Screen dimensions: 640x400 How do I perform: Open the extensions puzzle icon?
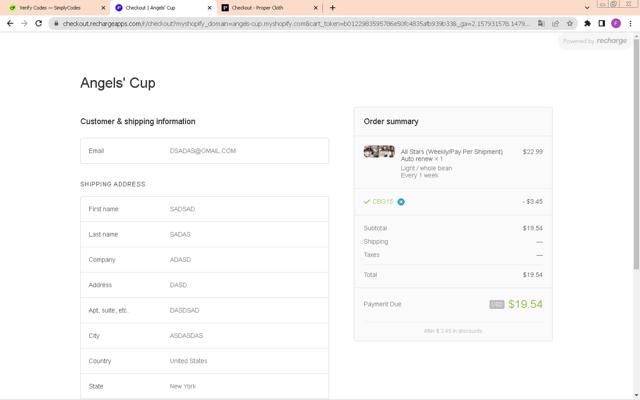tap(587, 24)
